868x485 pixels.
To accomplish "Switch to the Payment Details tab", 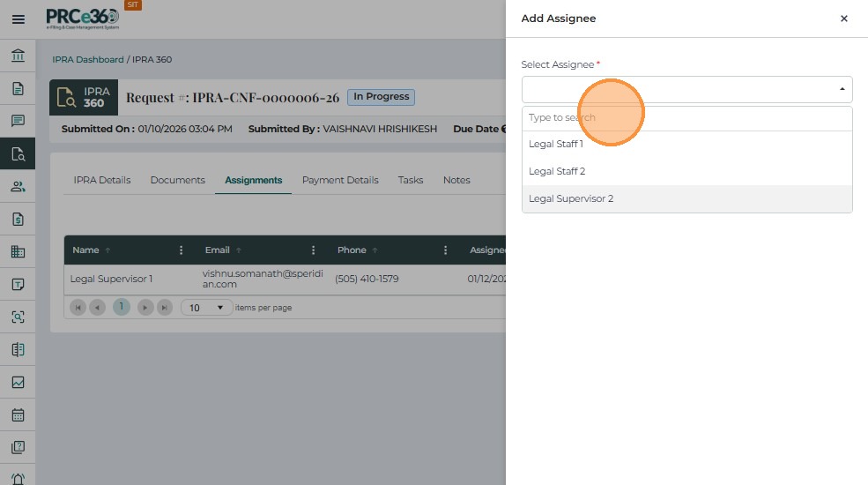I will tap(340, 180).
